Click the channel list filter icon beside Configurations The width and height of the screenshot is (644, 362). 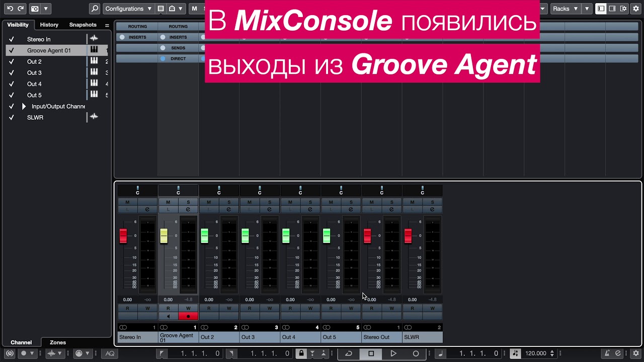tap(160, 9)
